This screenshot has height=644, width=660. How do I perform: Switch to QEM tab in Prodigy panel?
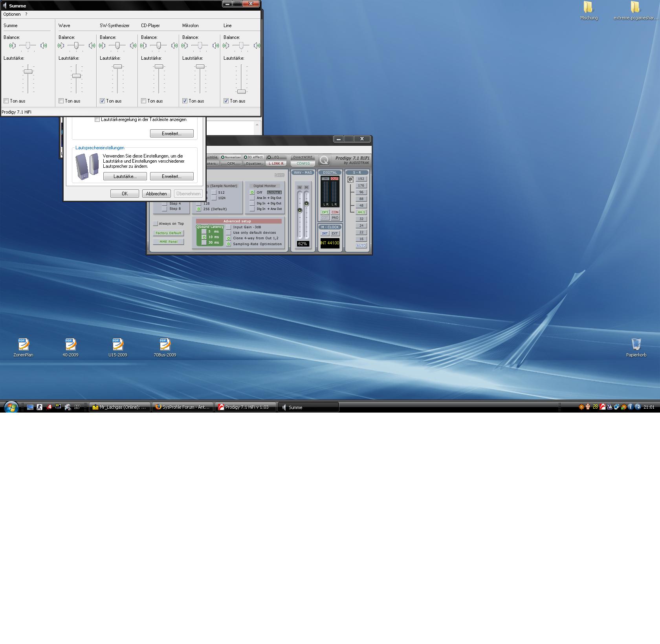point(231,163)
